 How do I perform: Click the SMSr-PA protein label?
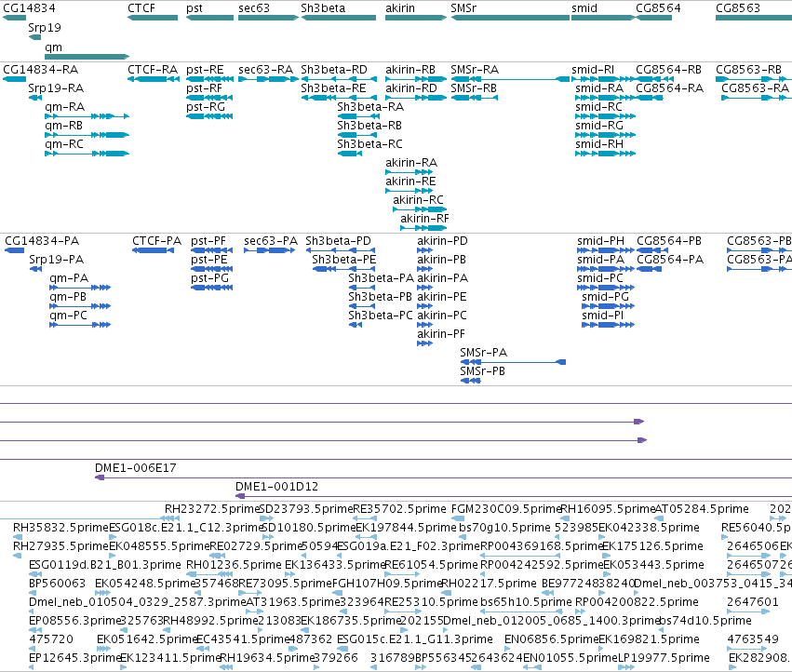click(x=484, y=353)
